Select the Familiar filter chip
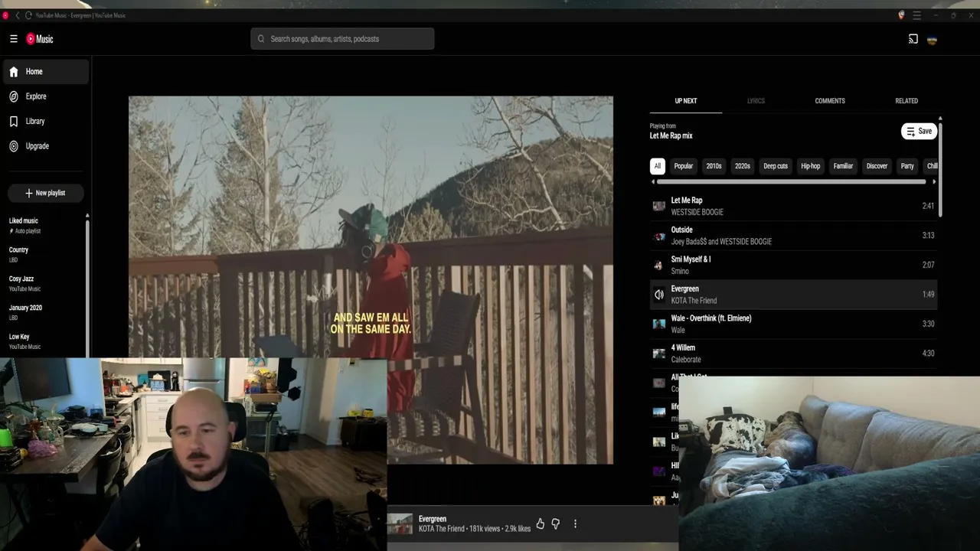Image resolution: width=980 pixels, height=551 pixels. tap(843, 166)
